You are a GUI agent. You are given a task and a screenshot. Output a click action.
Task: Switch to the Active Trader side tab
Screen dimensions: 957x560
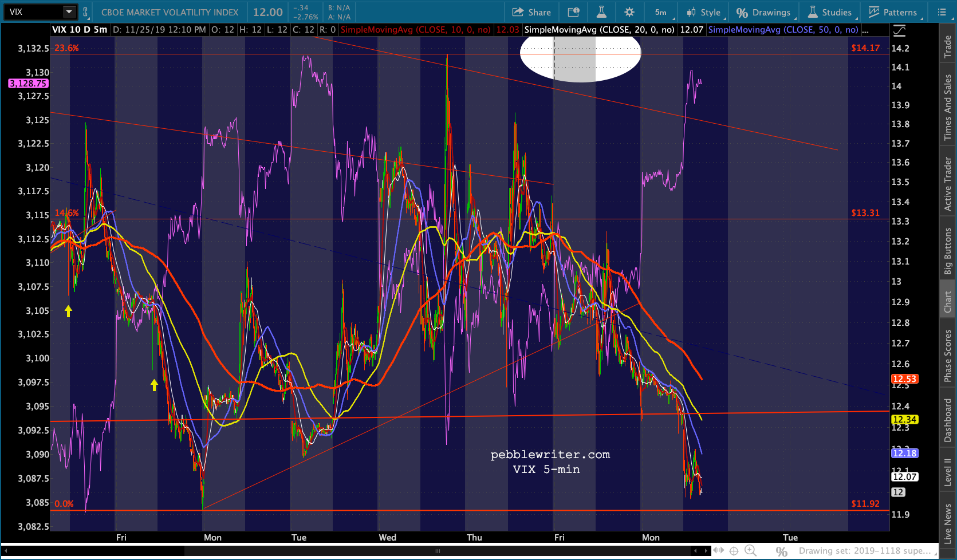click(948, 184)
